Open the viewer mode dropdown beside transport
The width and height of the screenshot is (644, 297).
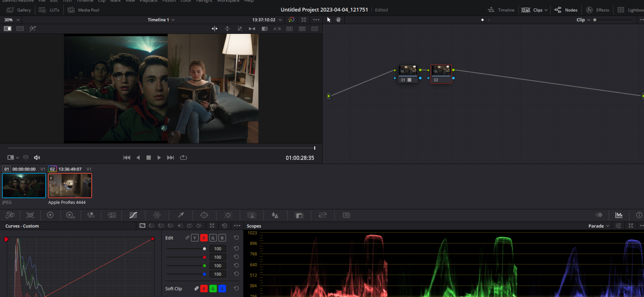[13, 158]
